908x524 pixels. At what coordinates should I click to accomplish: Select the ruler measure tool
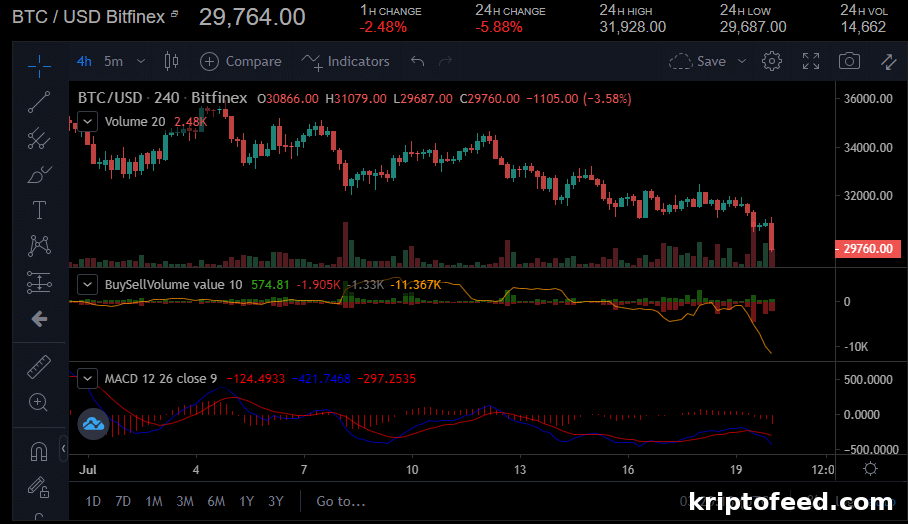pos(39,367)
